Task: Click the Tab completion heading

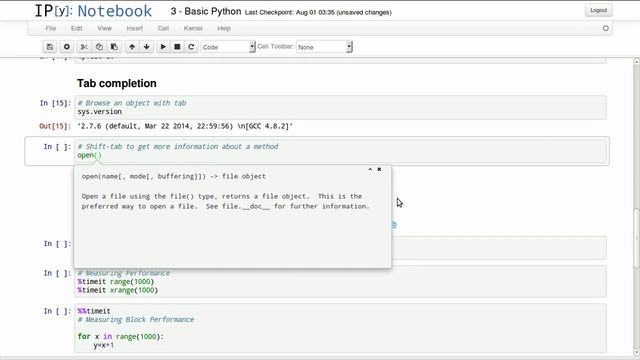Action: coord(117,83)
